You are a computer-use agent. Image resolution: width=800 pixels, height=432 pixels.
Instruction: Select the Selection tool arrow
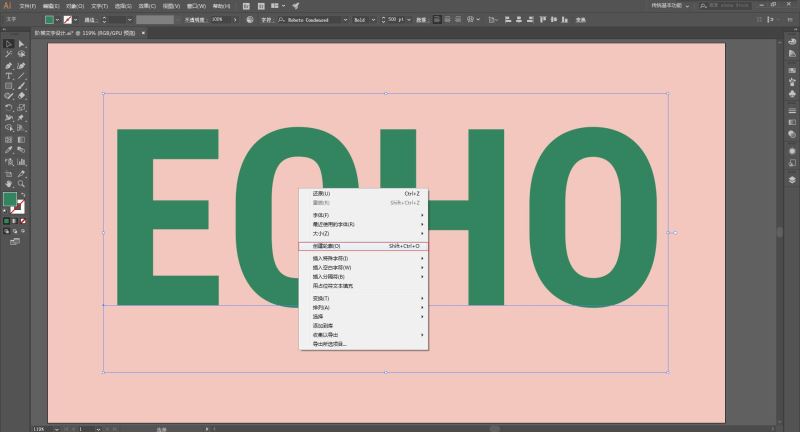point(9,44)
